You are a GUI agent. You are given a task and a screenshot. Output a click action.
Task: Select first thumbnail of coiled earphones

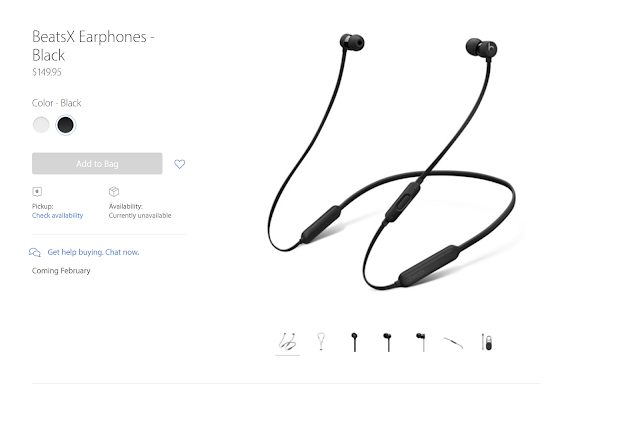coord(287,342)
